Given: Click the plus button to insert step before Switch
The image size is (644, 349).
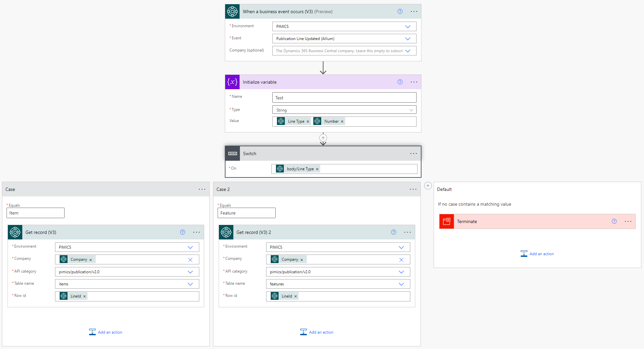Looking at the screenshot, I should 323,138.
